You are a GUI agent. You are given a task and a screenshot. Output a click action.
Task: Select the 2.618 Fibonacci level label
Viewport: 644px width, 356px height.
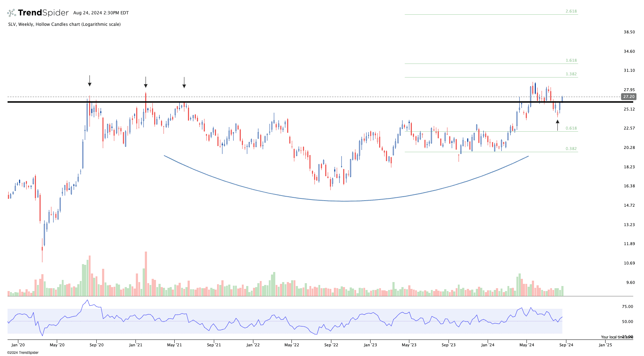571,11
